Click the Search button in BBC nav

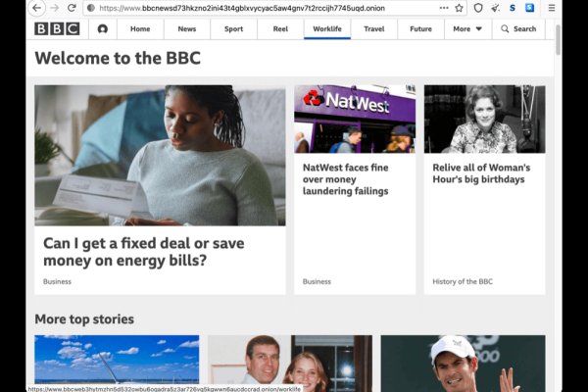click(518, 28)
